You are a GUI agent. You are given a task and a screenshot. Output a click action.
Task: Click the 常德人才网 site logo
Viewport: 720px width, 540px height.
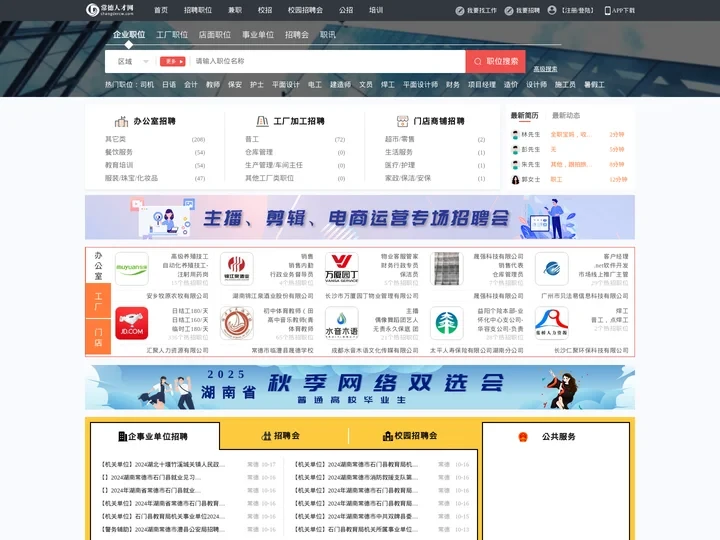110,10
